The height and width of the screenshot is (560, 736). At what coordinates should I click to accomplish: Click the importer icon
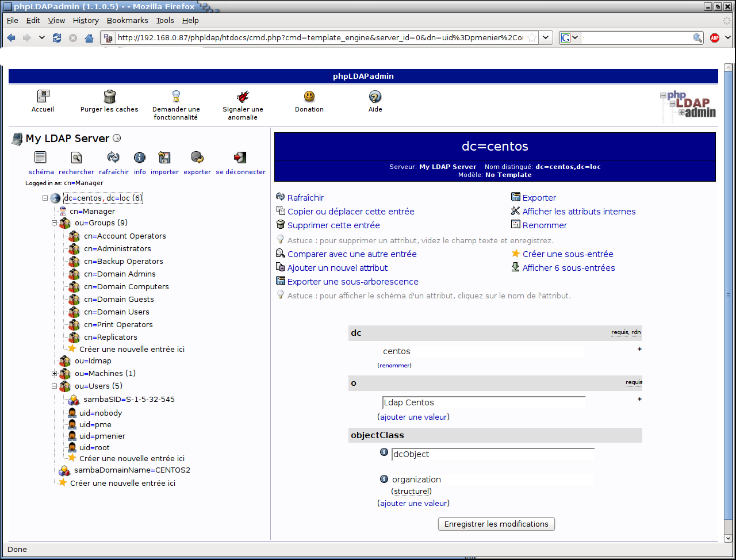(164, 158)
